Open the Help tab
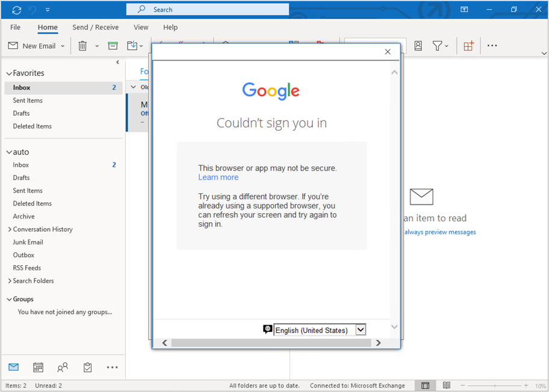This screenshot has width=549, height=392. point(170,27)
